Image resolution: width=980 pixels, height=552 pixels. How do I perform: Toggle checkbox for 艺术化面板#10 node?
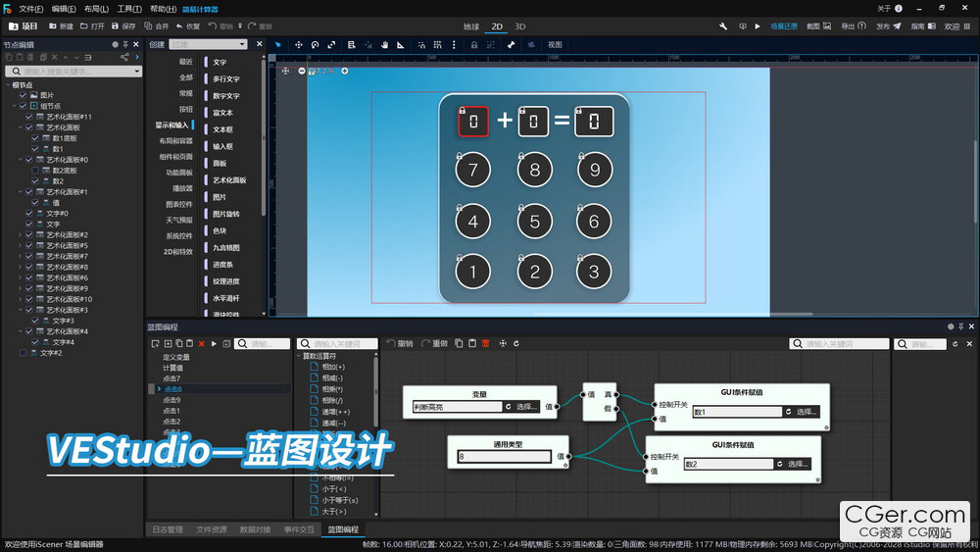tap(28, 299)
